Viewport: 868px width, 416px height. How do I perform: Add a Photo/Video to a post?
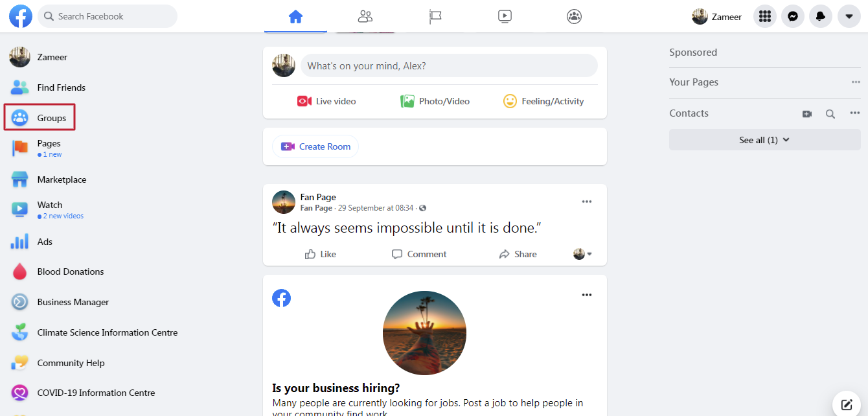tap(435, 101)
